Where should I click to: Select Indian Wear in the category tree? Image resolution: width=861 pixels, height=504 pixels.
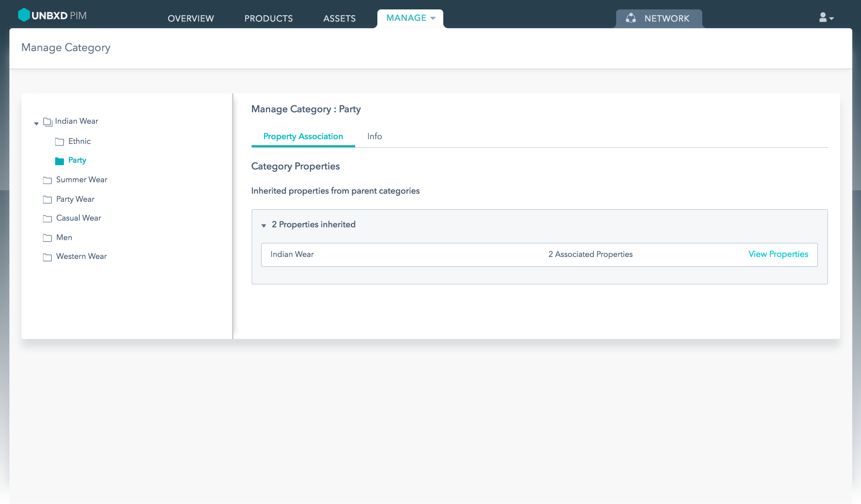pos(77,121)
